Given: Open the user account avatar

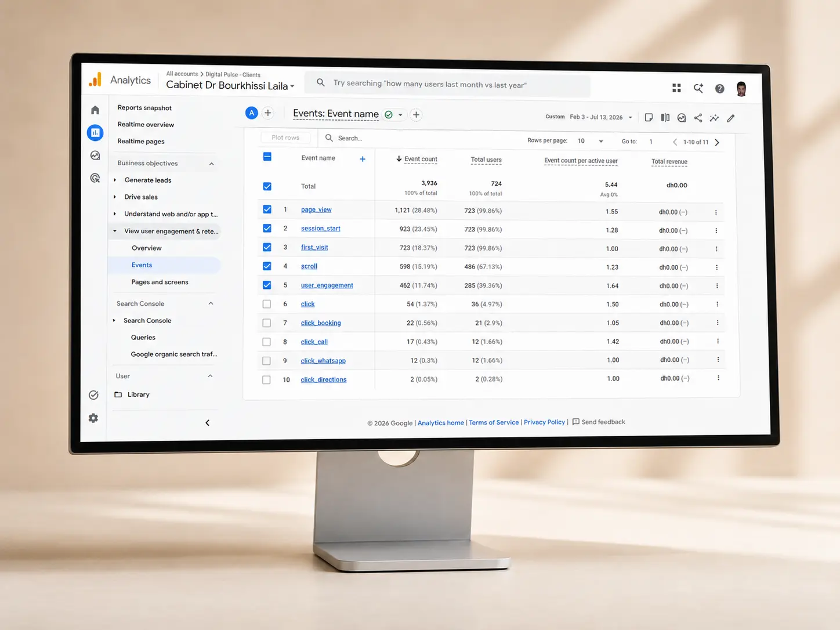Looking at the screenshot, I should click(741, 89).
